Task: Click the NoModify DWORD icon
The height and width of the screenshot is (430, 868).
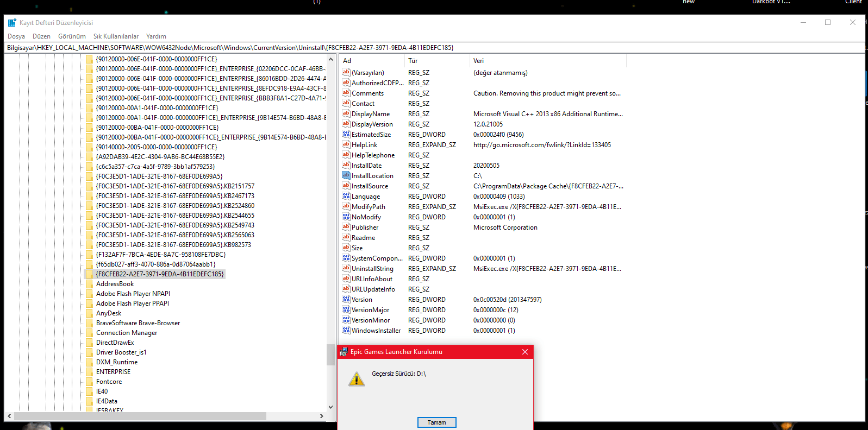Action: [346, 217]
